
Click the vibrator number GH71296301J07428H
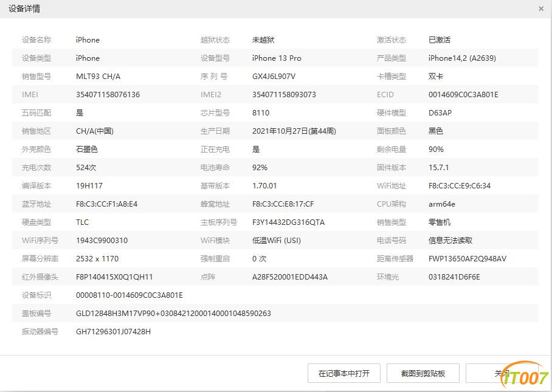113,332
